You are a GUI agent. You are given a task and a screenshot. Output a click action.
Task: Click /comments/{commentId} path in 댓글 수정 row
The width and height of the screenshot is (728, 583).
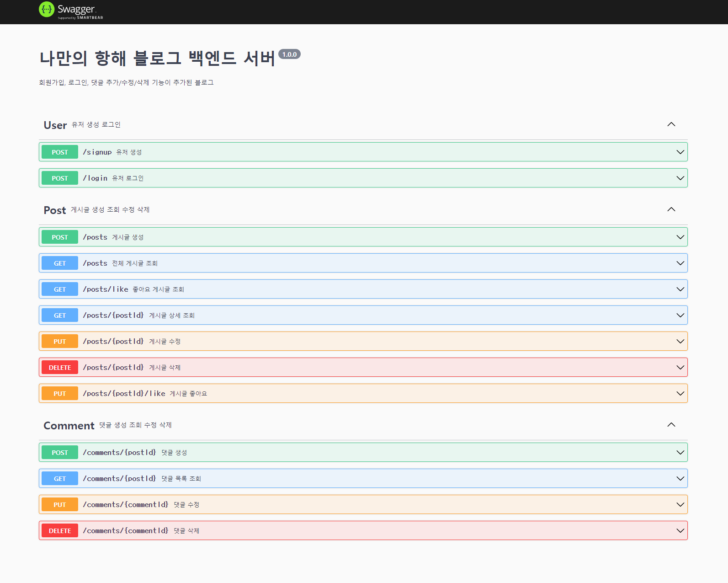coord(126,504)
